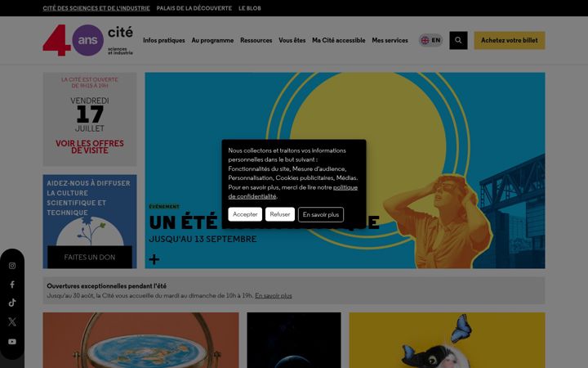This screenshot has height=368, width=588.
Task: Refuse cookies with Refuser button
Action: point(280,214)
